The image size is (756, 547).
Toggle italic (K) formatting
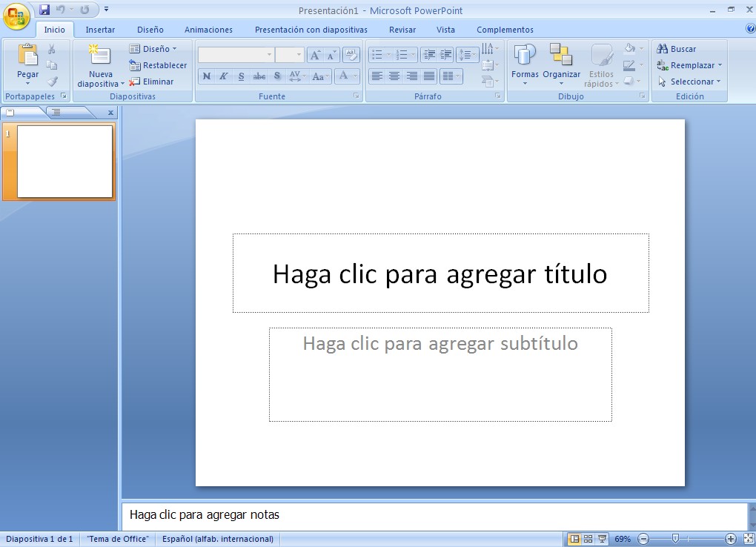224,76
